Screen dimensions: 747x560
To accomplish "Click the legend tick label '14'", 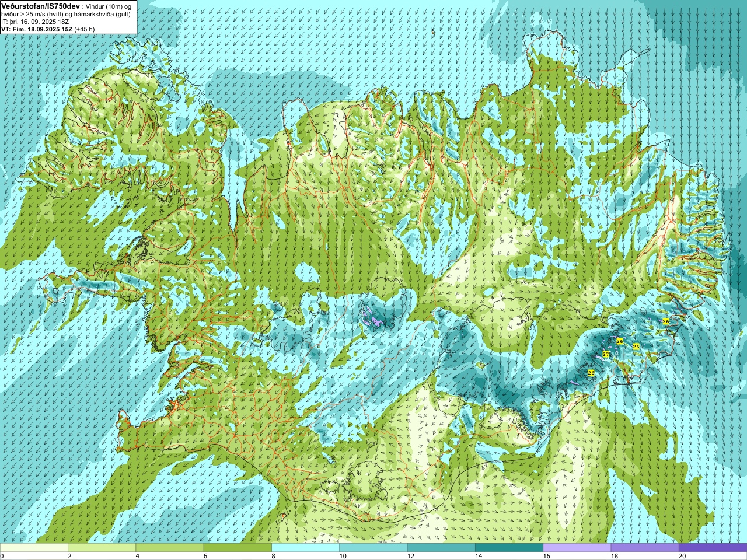I will point(479,556).
